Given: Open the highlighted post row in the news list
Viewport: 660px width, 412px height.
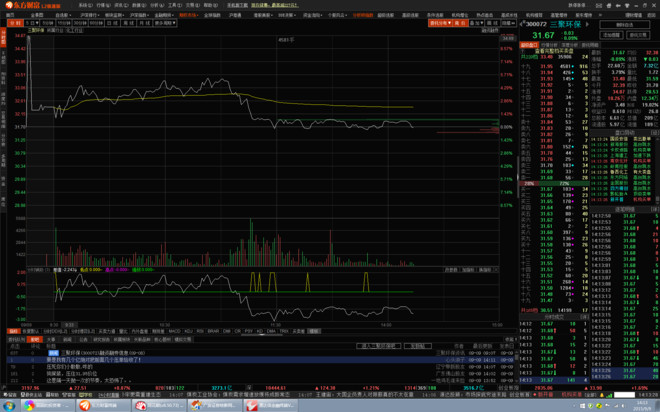Looking at the screenshot, I should click(x=260, y=360).
